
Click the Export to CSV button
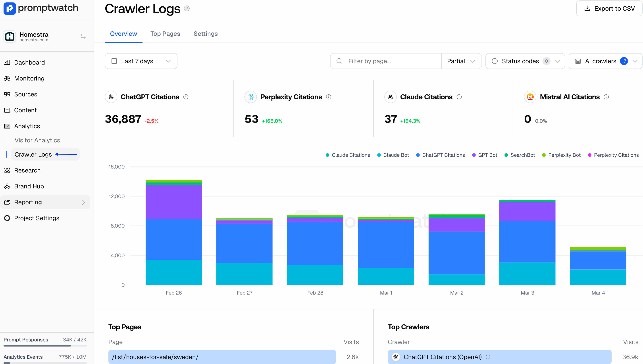pyautogui.click(x=609, y=9)
